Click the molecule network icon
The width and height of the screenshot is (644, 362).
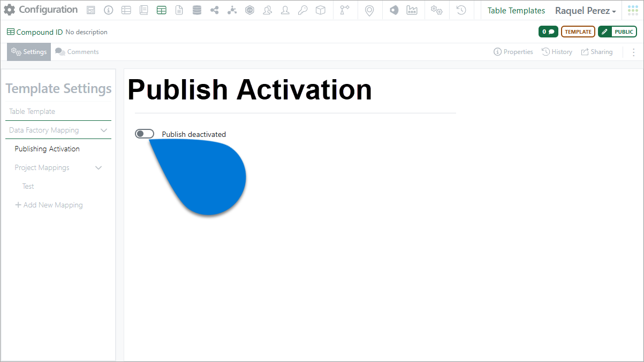232,10
